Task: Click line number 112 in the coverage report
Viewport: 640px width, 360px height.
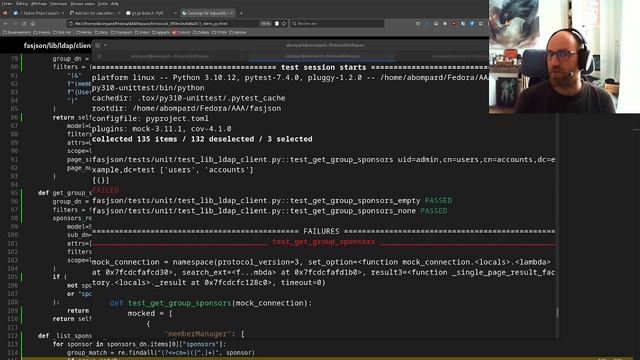Action: (13, 336)
